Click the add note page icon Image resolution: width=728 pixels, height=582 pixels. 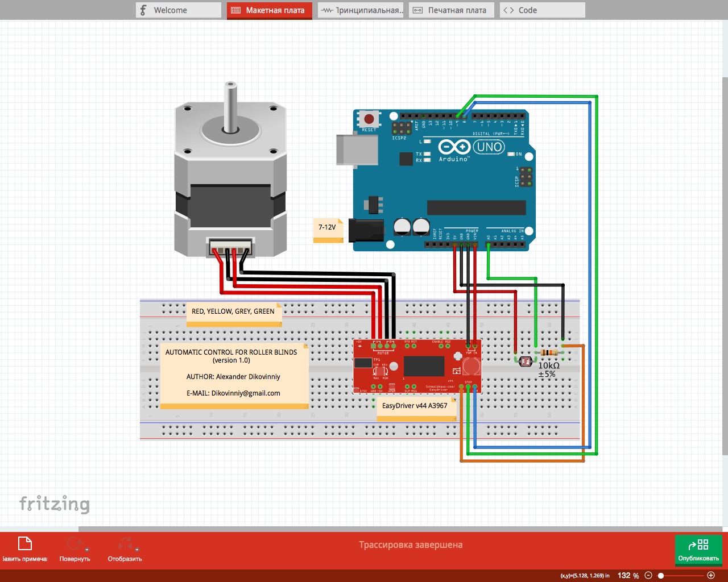25,544
